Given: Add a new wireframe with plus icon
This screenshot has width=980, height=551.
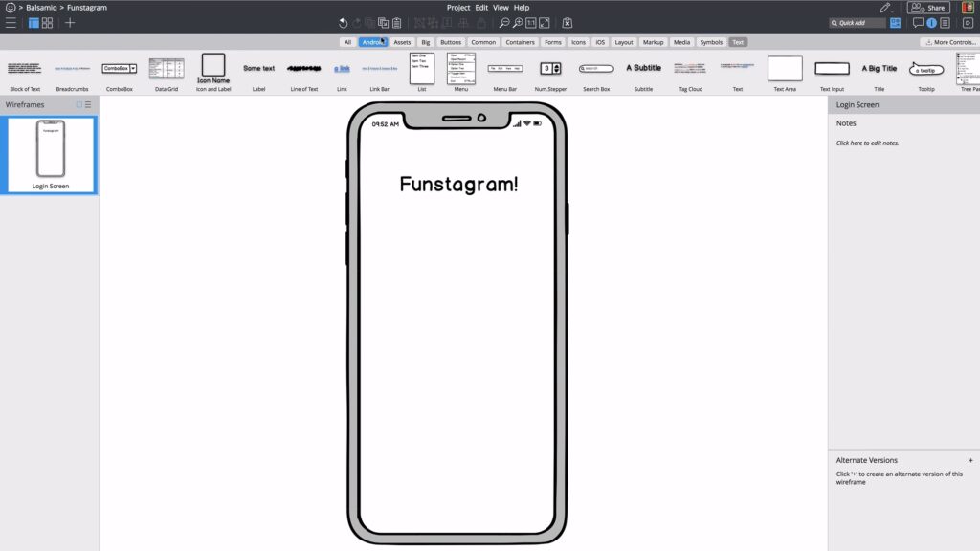Looking at the screenshot, I should (x=70, y=23).
